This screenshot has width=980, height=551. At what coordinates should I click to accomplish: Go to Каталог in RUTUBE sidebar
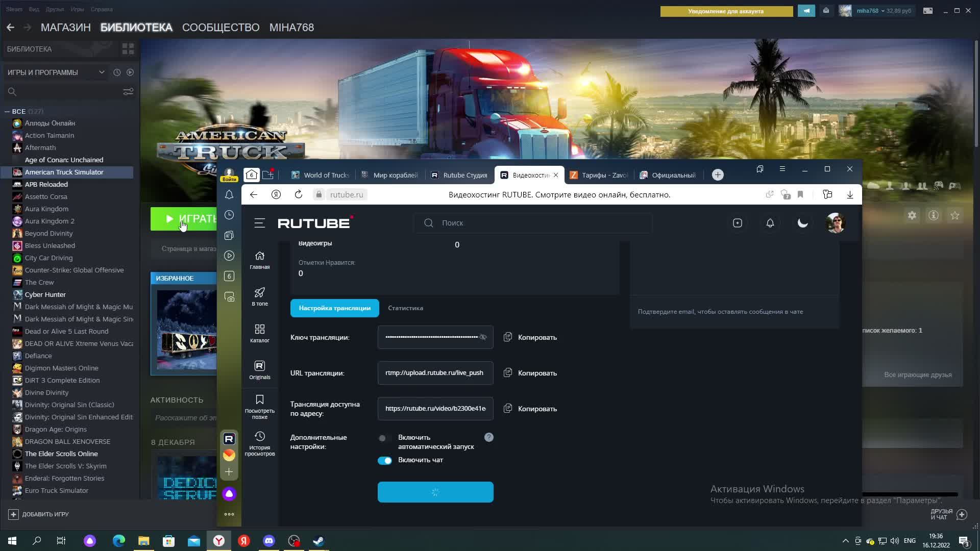(x=259, y=333)
